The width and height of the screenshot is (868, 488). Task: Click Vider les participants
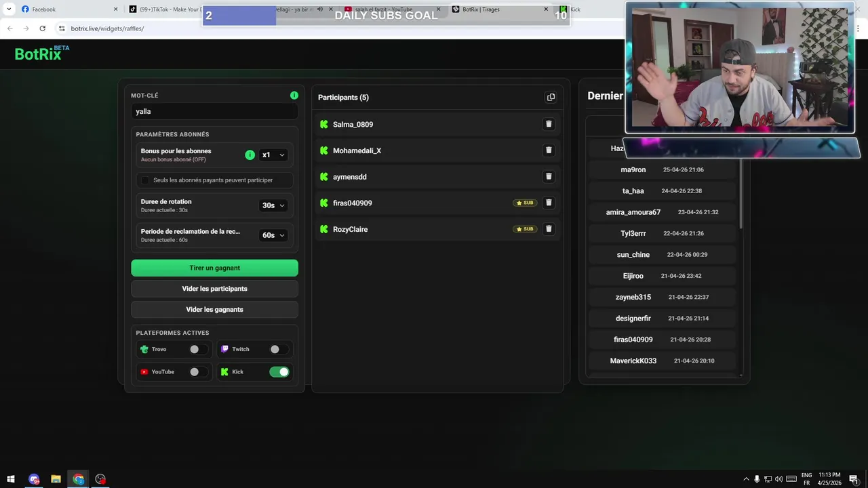click(214, 289)
